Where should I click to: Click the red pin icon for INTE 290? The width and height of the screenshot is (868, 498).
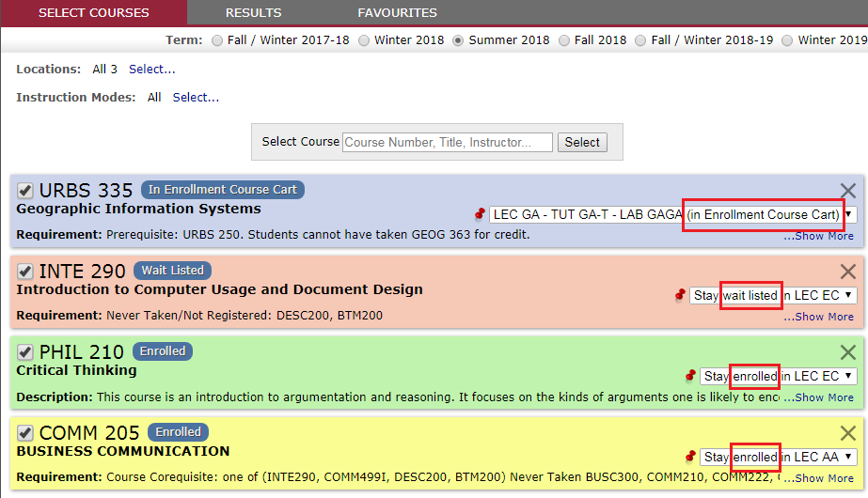tap(680, 295)
